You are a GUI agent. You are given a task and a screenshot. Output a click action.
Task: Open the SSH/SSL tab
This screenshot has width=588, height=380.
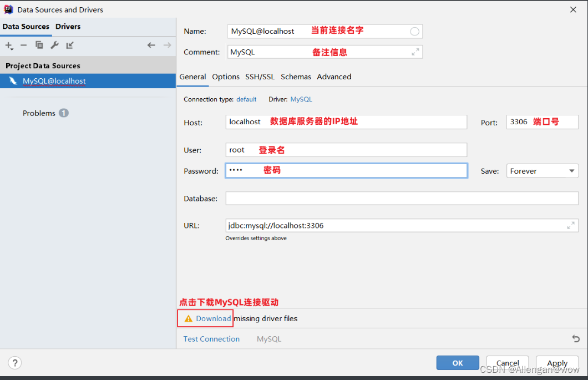click(x=260, y=77)
